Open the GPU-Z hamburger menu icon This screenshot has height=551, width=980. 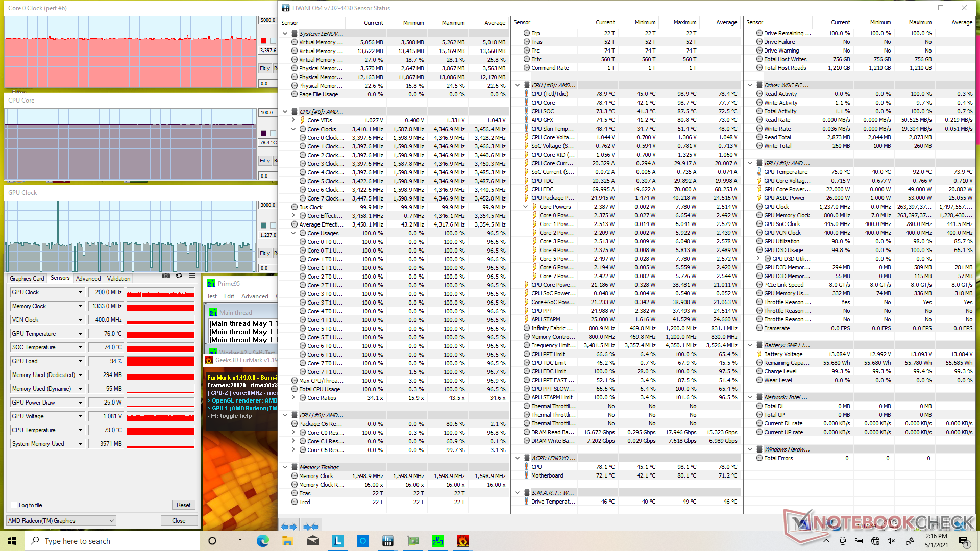[x=192, y=276]
